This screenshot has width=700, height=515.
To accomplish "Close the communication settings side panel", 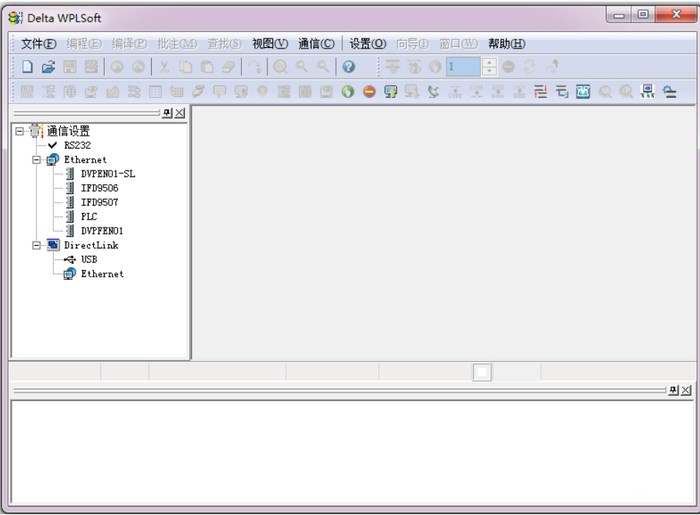I will pyautogui.click(x=179, y=113).
